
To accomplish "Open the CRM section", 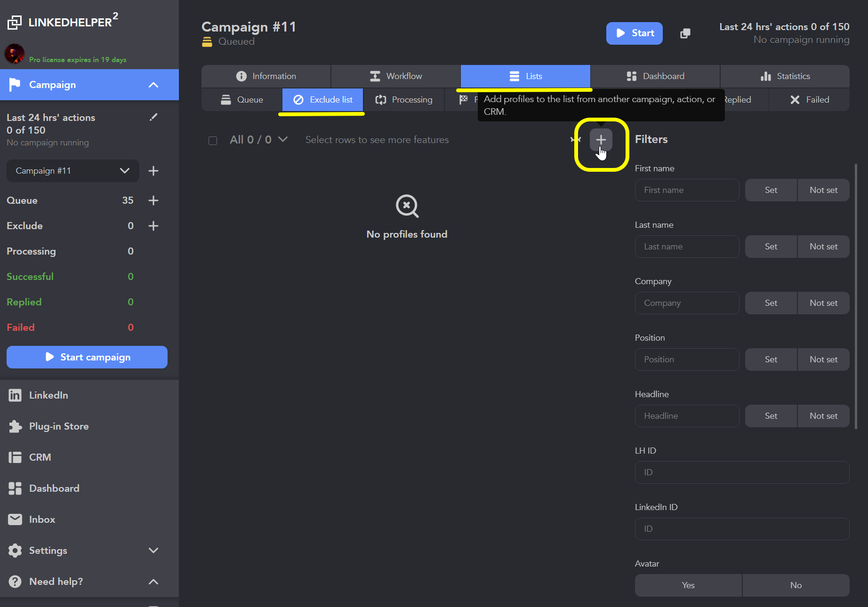I will (40, 457).
